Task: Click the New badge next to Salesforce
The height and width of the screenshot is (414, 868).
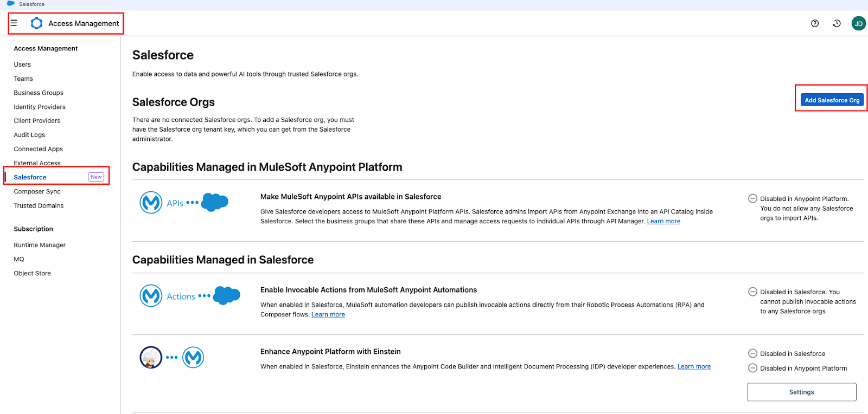Action: 96,177
